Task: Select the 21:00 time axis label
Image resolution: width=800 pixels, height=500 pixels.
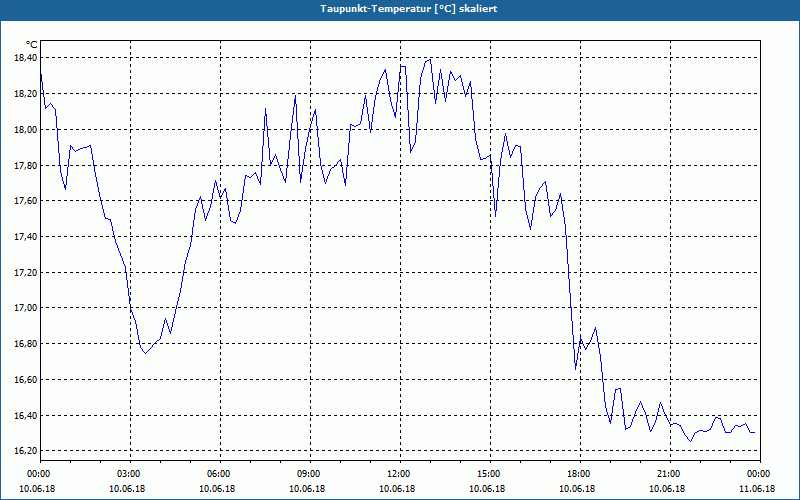Action: (667, 474)
